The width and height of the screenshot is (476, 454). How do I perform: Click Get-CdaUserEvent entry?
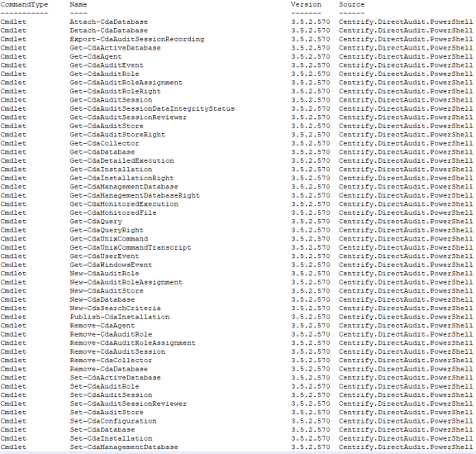click(104, 256)
